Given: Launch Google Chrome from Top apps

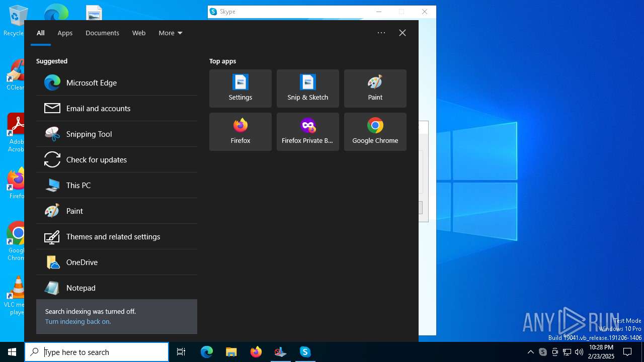Looking at the screenshot, I should coord(375,132).
